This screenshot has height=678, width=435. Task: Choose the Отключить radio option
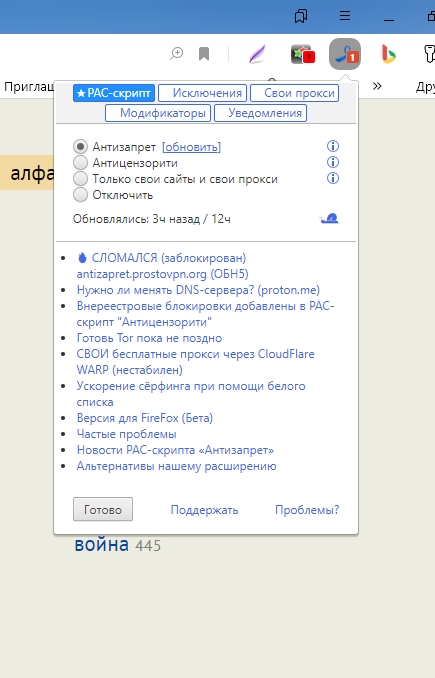point(80,195)
